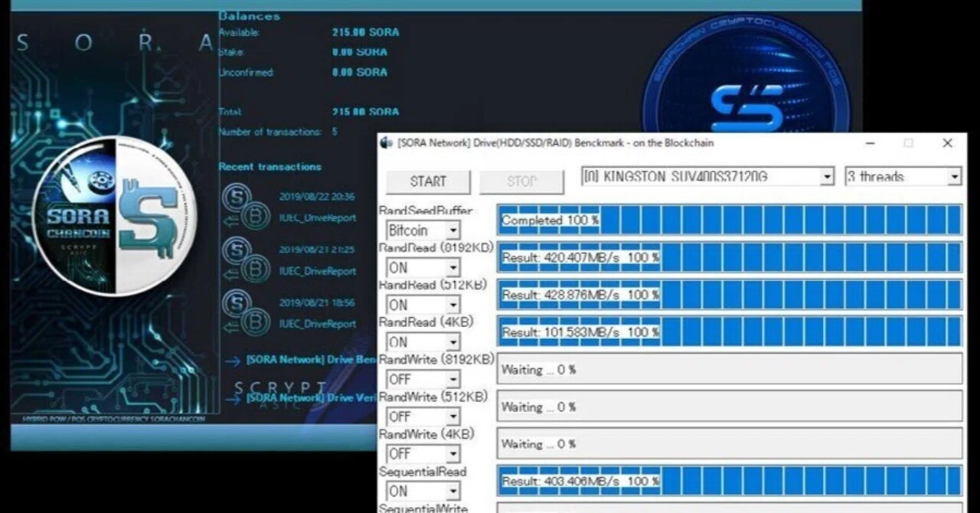The height and width of the screenshot is (513, 980).
Task: Toggle RandWrite (512KB) OFF dropdown
Action: click(423, 417)
